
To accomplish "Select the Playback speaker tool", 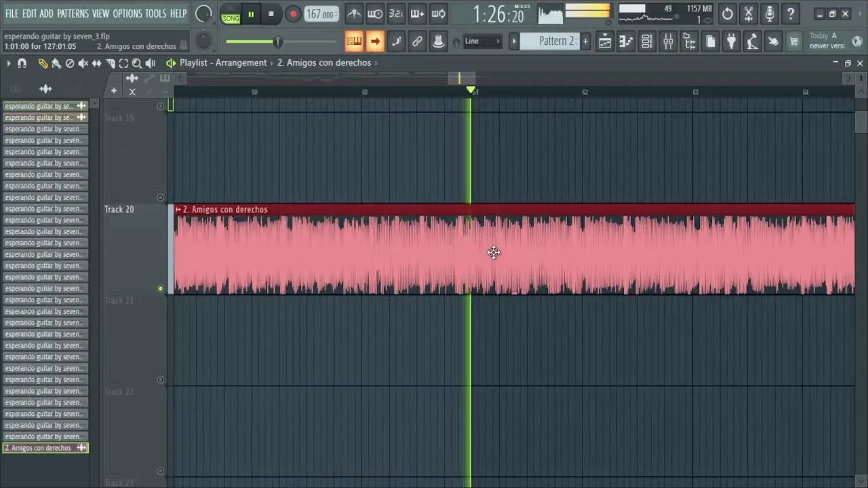I will (x=151, y=63).
